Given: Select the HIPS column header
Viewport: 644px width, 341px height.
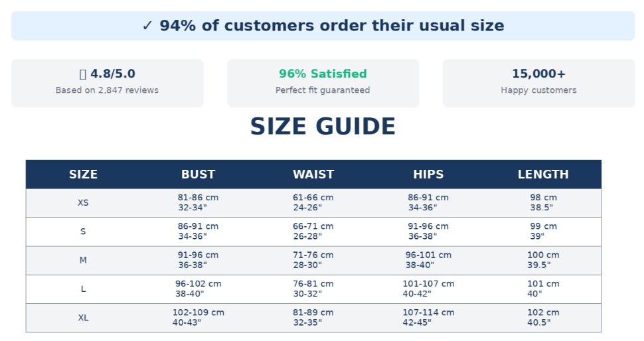Looking at the screenshot, I should [x=428, y=174].
